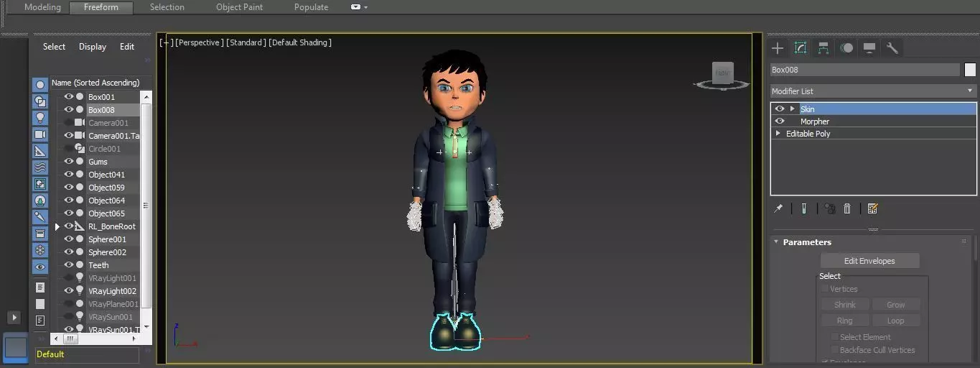Toggle Display Space Warps filter icon
The height and width of the screenshot is (368, 980).
pos(40,167)
